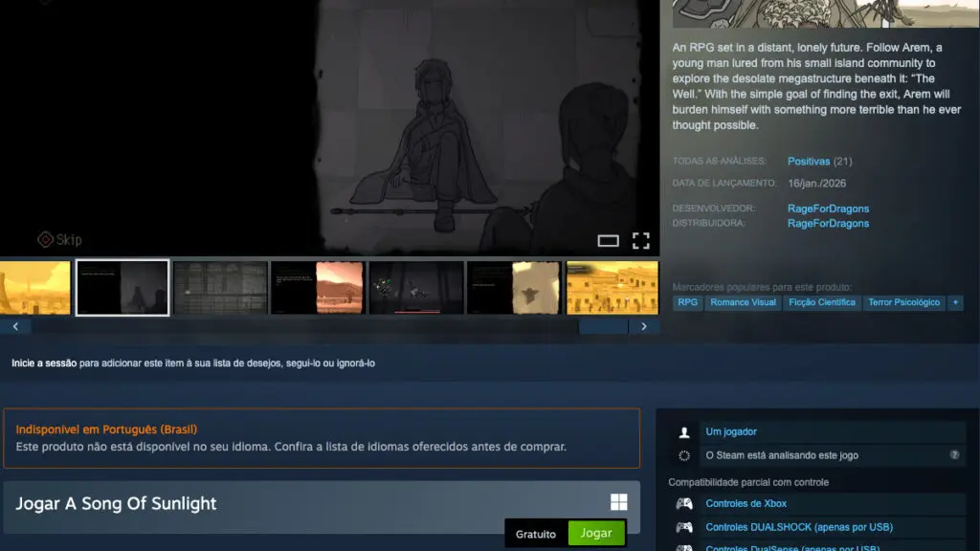Open the Romance Visual tag
980x551 pixels.
(743, 303)
